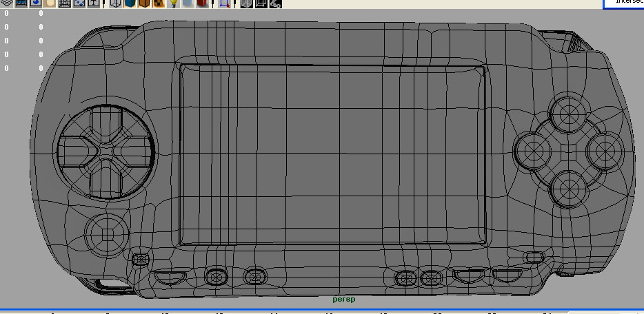
Task: Click the persp camera label
Action: (x=344, y=300)
